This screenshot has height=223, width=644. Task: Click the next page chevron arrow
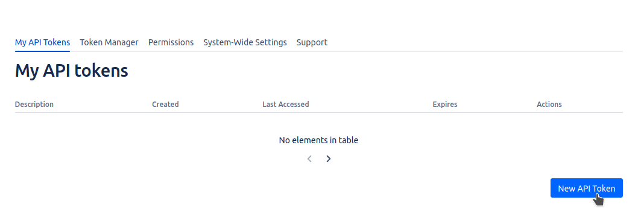tap(329, 159)
